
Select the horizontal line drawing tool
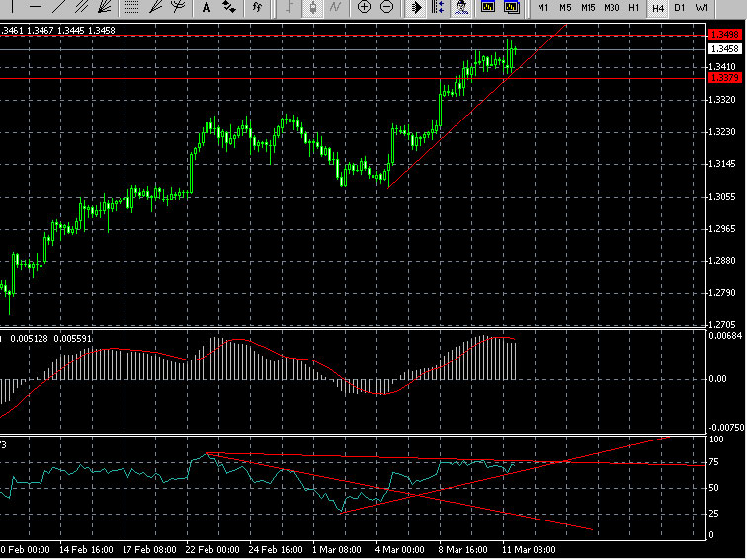click(37, 7)
